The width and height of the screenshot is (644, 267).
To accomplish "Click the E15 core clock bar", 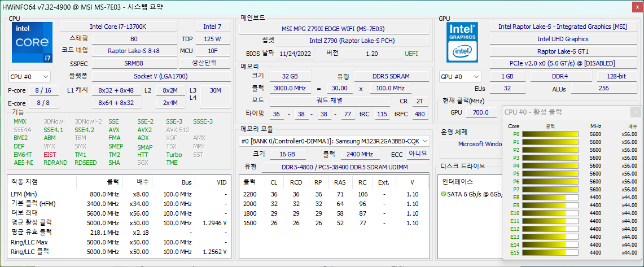I will (550, 253).
